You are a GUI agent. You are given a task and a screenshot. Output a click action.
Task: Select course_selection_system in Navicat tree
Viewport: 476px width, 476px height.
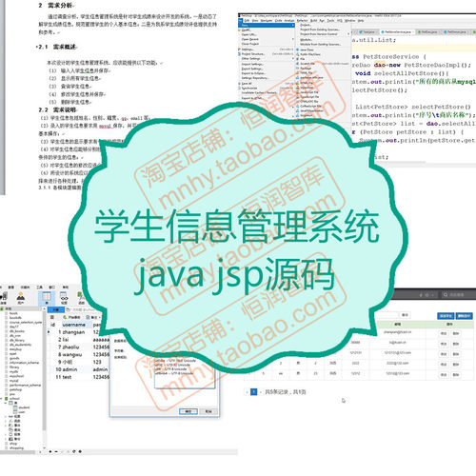tap(26, 322)
